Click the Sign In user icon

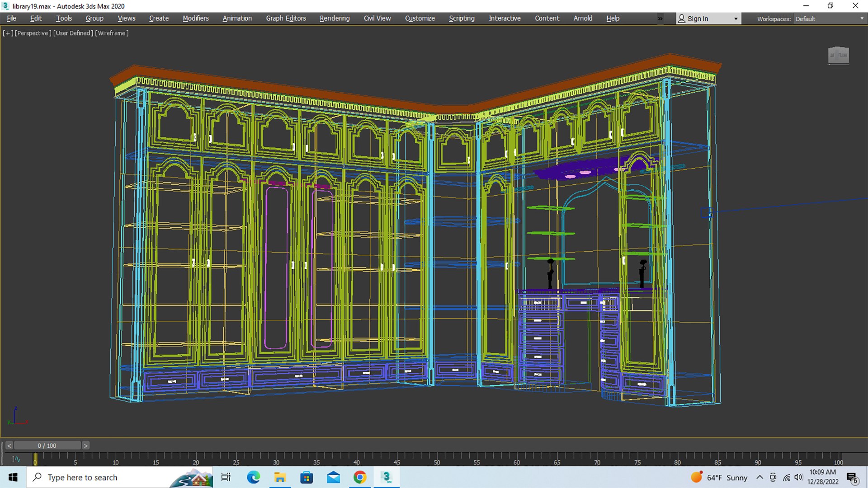pos(682,19)
